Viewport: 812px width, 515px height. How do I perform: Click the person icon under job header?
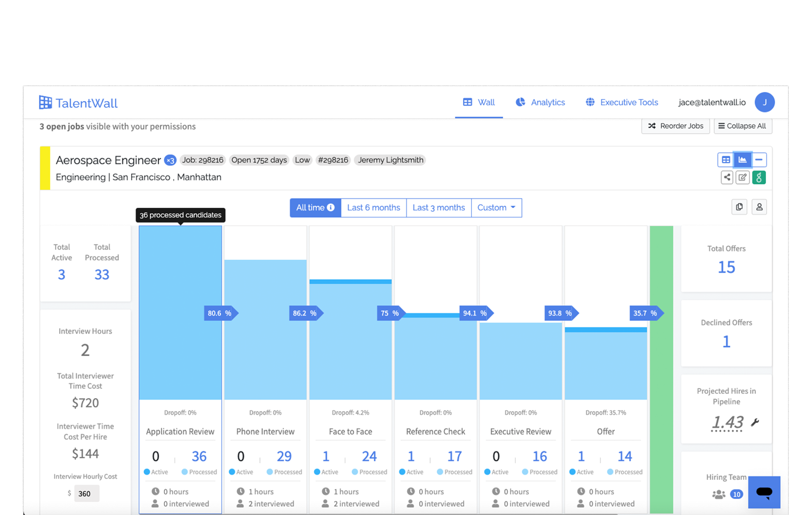click(x=759, y=207)
